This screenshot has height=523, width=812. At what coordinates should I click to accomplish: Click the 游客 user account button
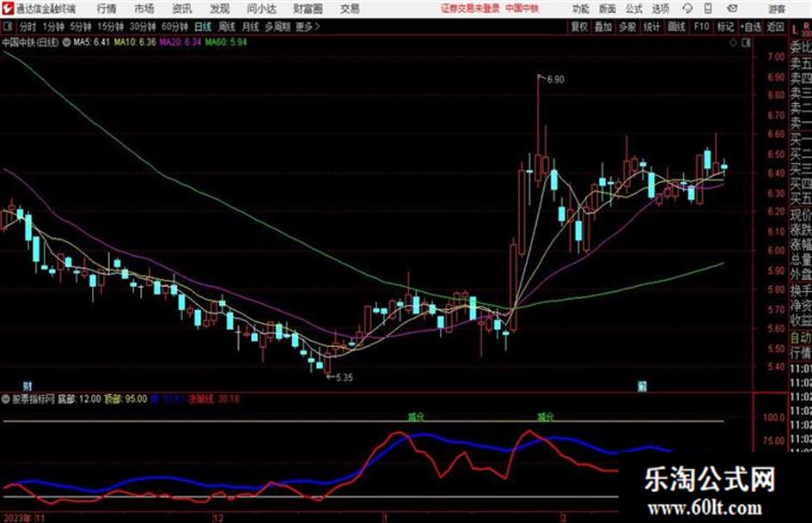[776, 9]
